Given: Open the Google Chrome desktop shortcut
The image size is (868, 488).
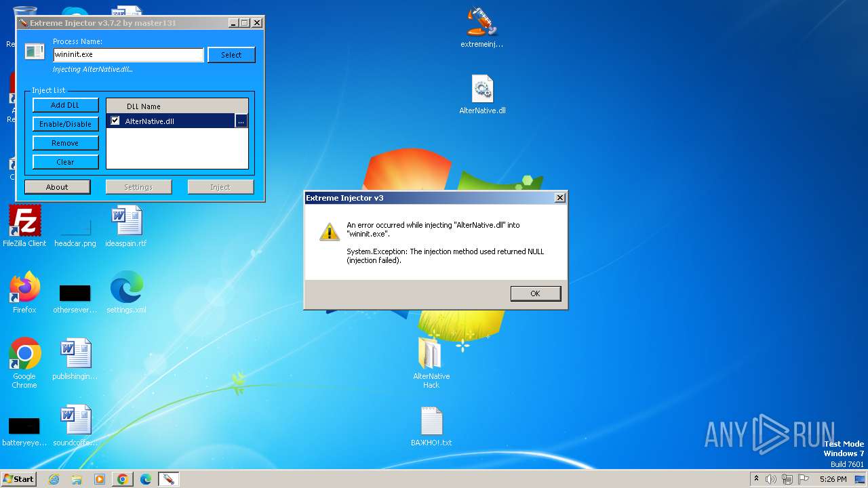Looking at the screenshot, I should coord(24,363).
